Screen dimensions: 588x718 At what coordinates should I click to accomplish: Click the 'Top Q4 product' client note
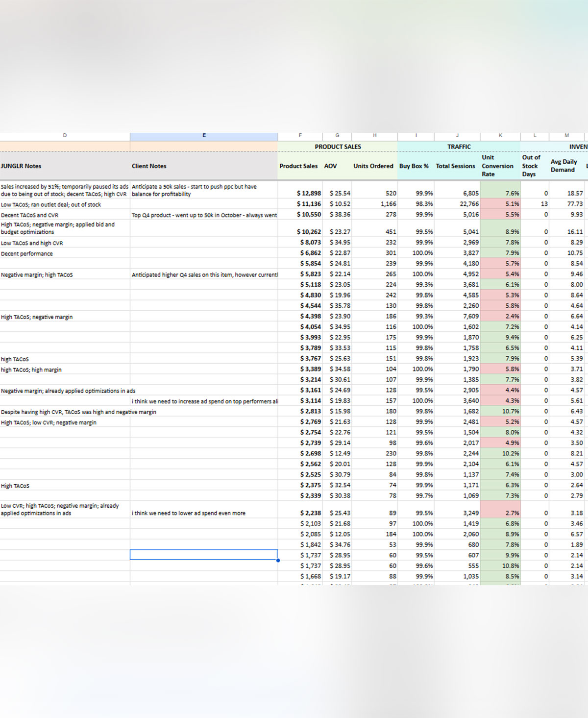204,215
